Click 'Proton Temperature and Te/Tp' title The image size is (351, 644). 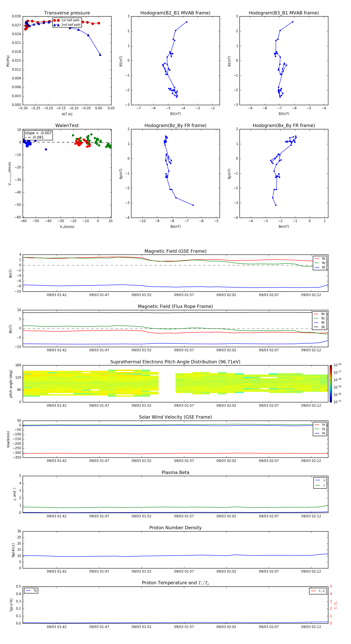175,583
